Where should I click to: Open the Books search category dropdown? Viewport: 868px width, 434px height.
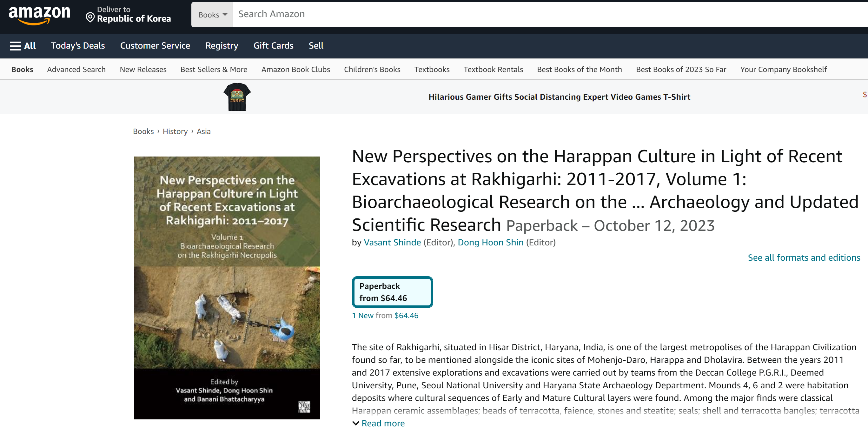[212, 15]
